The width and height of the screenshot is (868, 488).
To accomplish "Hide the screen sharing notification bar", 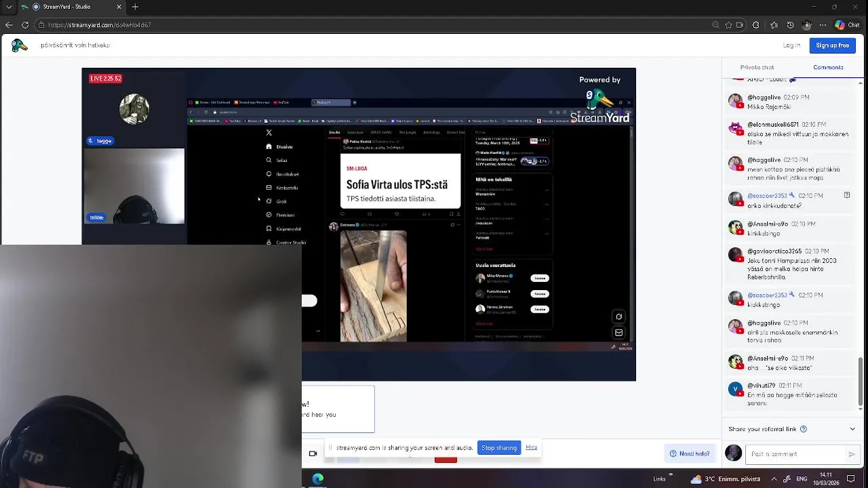I will coord(532,447).
